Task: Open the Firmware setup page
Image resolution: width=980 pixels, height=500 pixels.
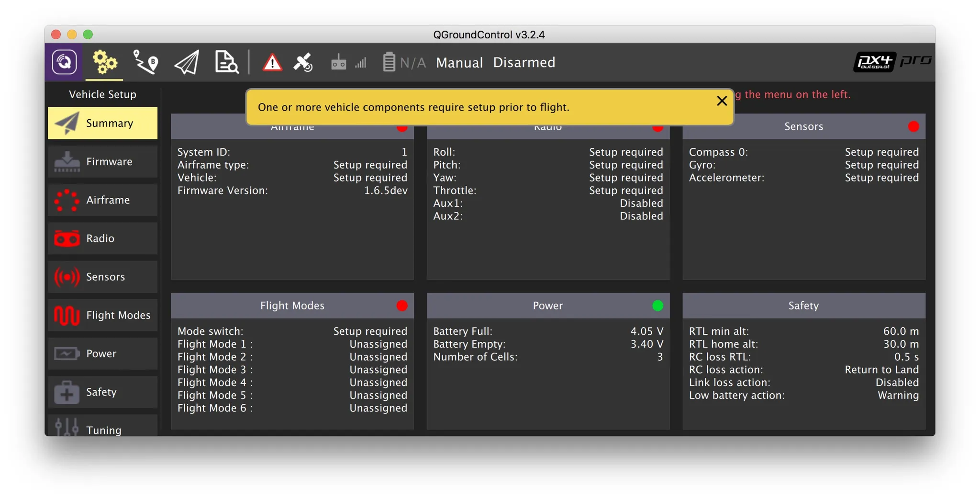Action: [x=102, y=162]
